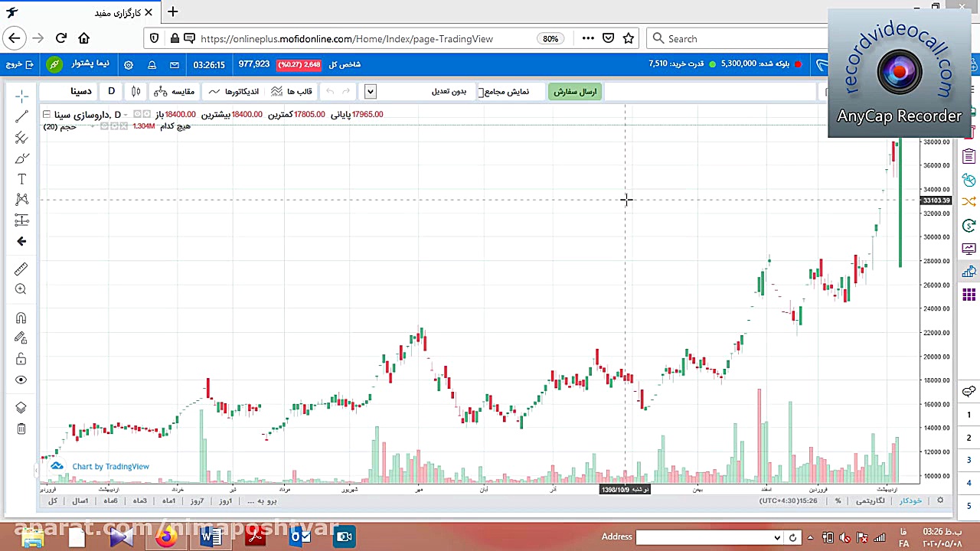Open the قالب ها templates menu

pos(291,92)
